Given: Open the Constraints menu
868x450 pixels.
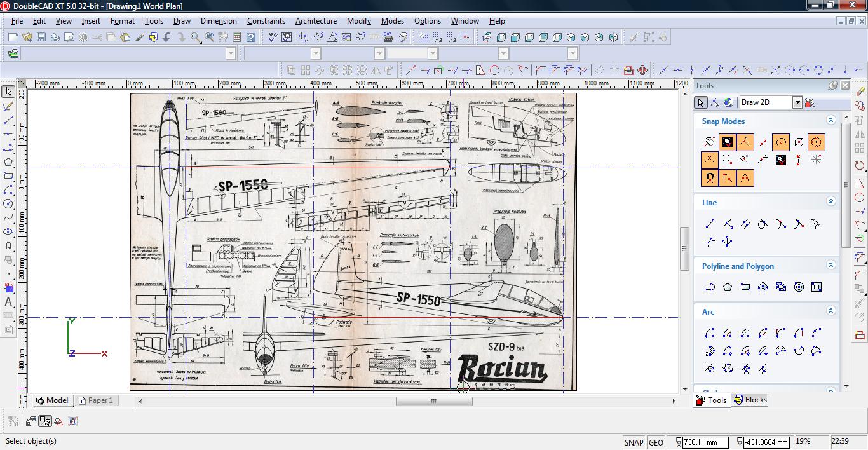Looking at the screenshot, I should pyautogui.click(x=266, y=21).
